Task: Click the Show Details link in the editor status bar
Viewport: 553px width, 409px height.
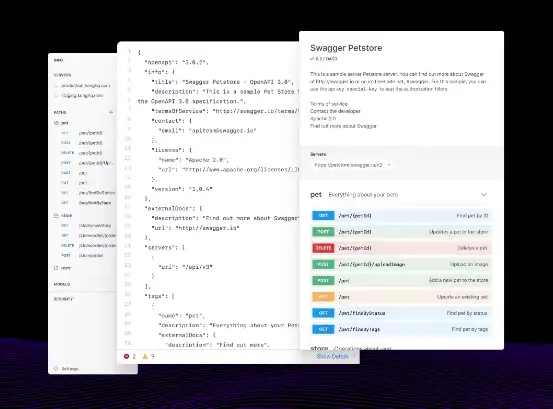Action: point(333,356)
